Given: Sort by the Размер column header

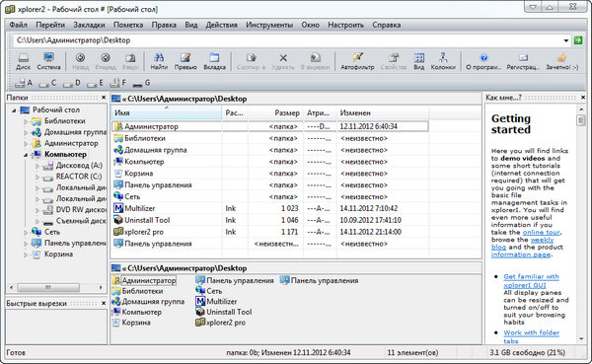Looking at the screenshot, I should (x=275, y=112).
